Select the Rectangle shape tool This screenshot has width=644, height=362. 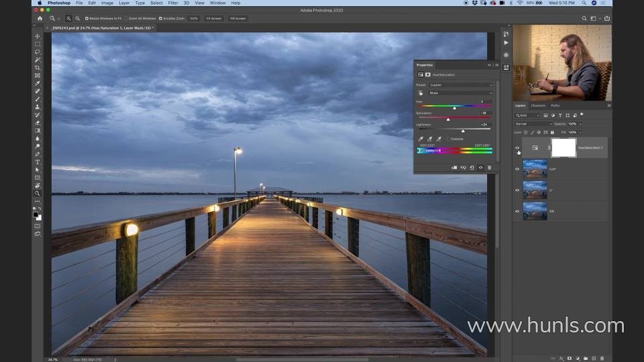(38, 178)
